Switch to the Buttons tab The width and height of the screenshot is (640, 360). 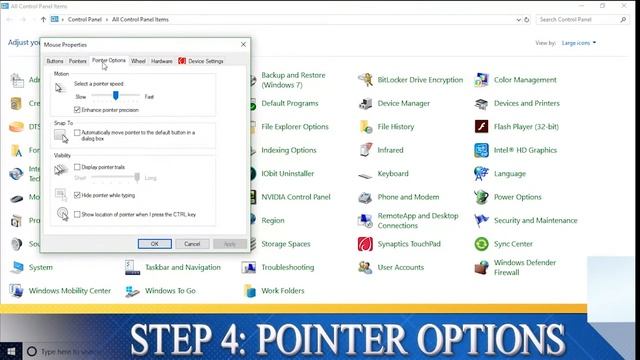pyautogui.click(x=55, y=61)
